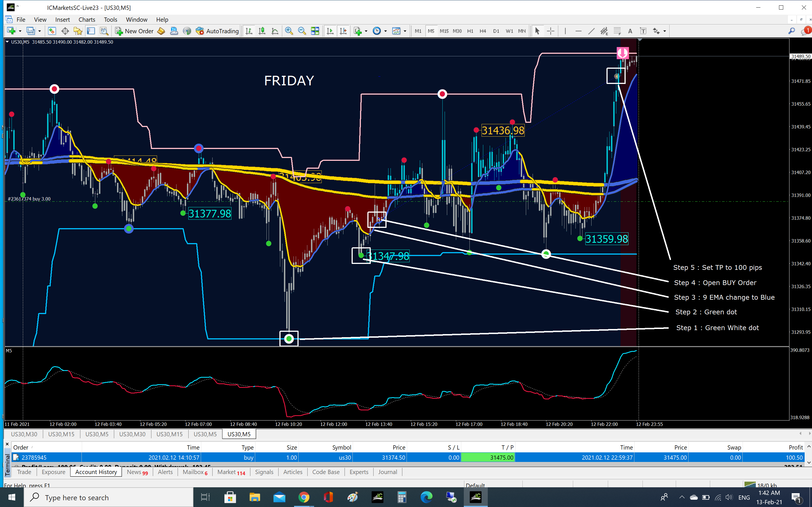The image size is (812, 507).
Task: Open the Charts menu
Action: pos(87,19)
